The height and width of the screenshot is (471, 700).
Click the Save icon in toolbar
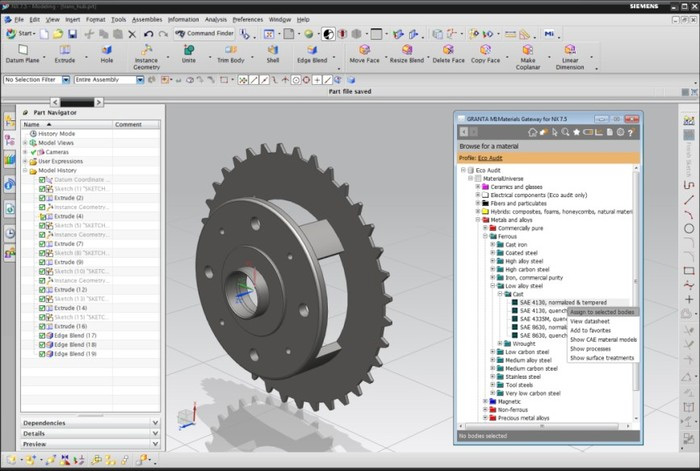coord(72,34)
